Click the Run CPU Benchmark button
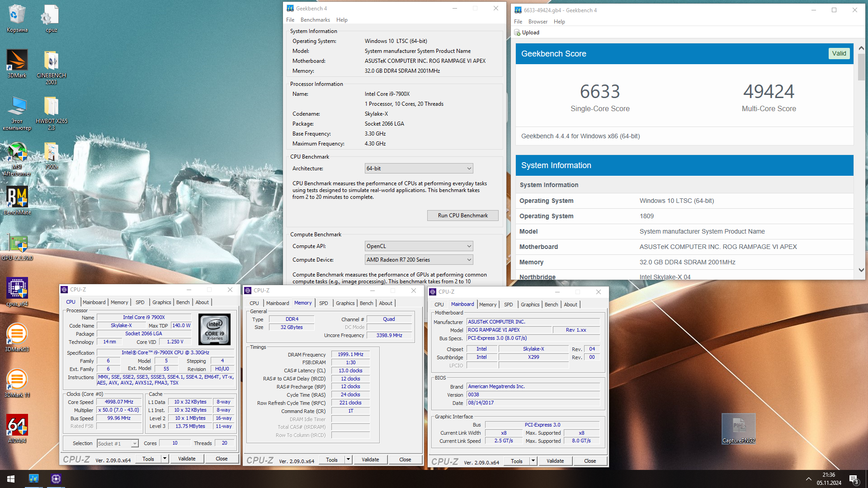 tap(462, 216)
